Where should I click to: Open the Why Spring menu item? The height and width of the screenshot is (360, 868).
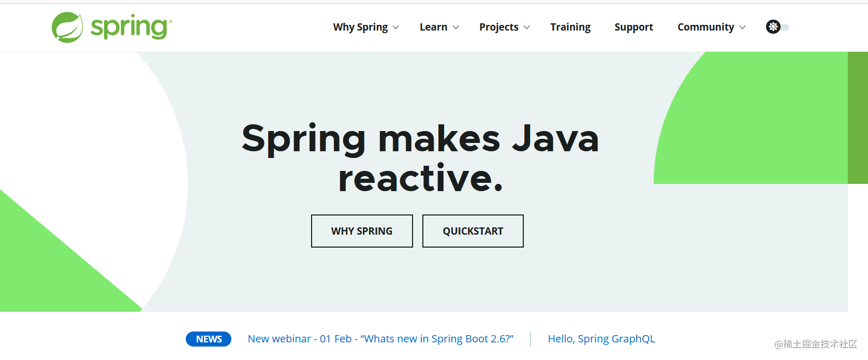click(360, 27)
